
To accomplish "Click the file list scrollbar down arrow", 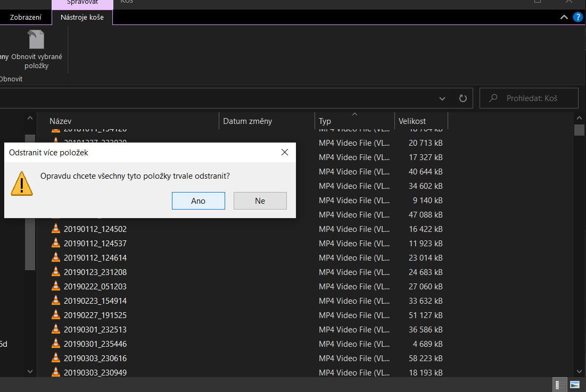I will click(579, 371).
